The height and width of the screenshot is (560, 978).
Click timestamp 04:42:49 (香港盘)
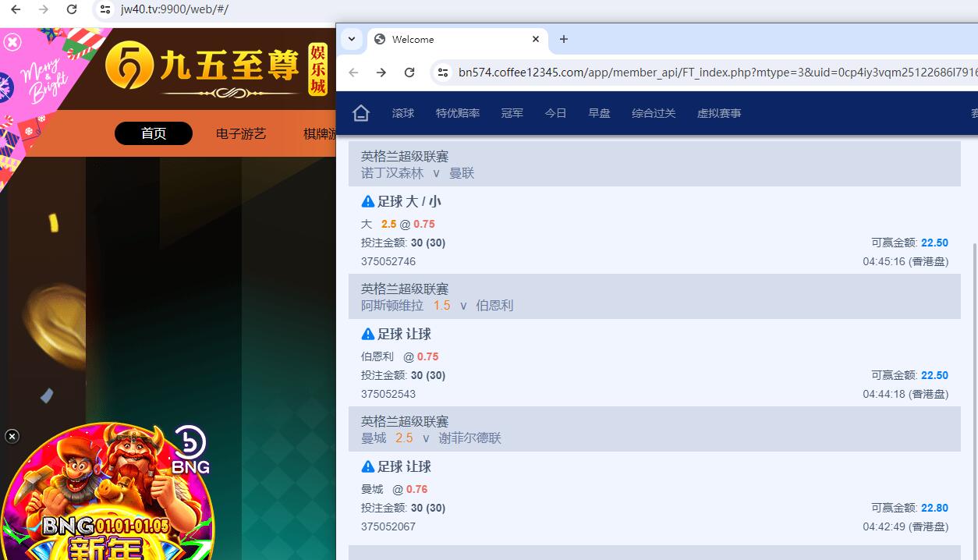[905, 526]
